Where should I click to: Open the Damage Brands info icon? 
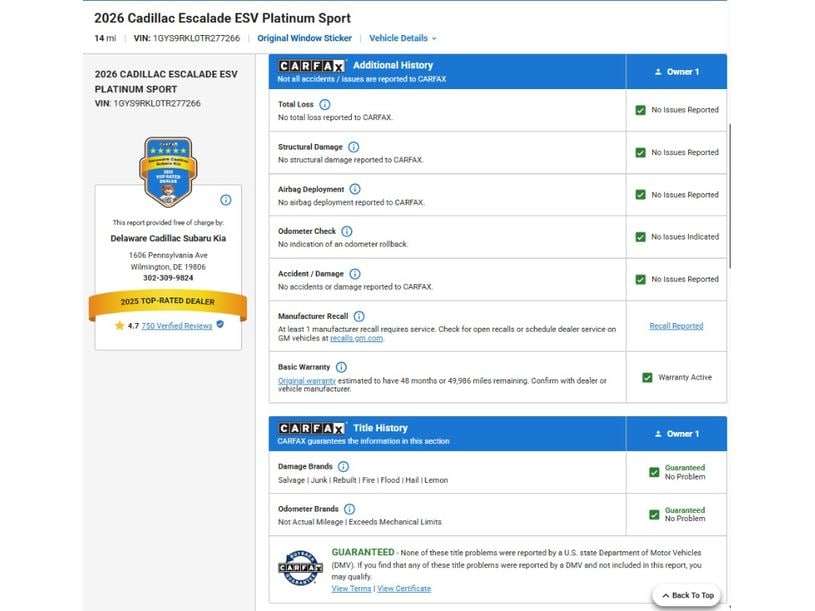click(x=344, y=467)
